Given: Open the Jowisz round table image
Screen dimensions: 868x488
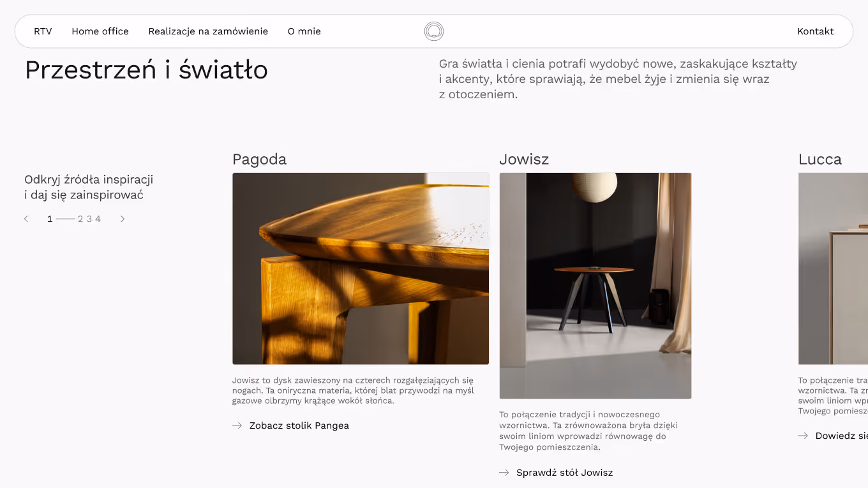Looking at the screenshot, I should pyautogui.click(x=595, y=286).
